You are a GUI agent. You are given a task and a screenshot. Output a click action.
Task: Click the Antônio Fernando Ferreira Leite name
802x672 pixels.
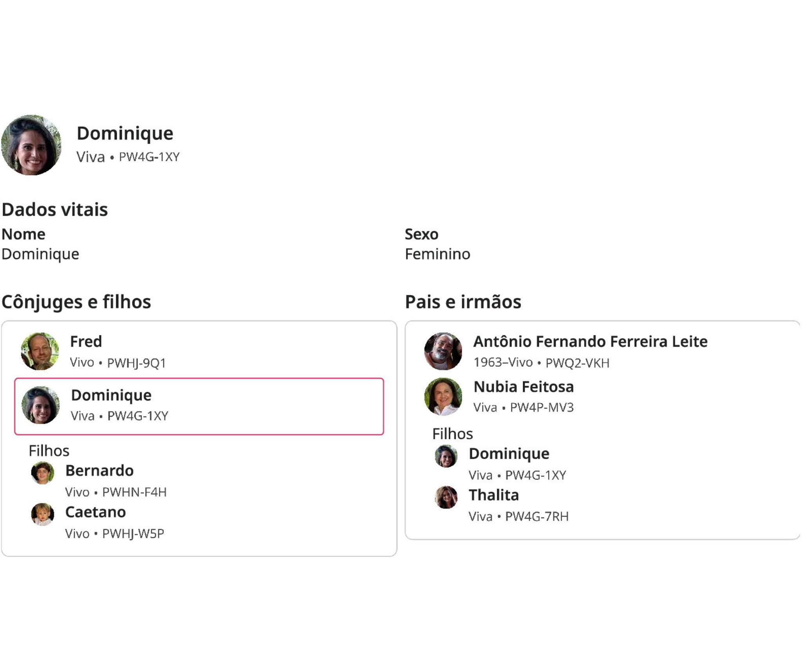pyautogui.click(x=590, y=341)
